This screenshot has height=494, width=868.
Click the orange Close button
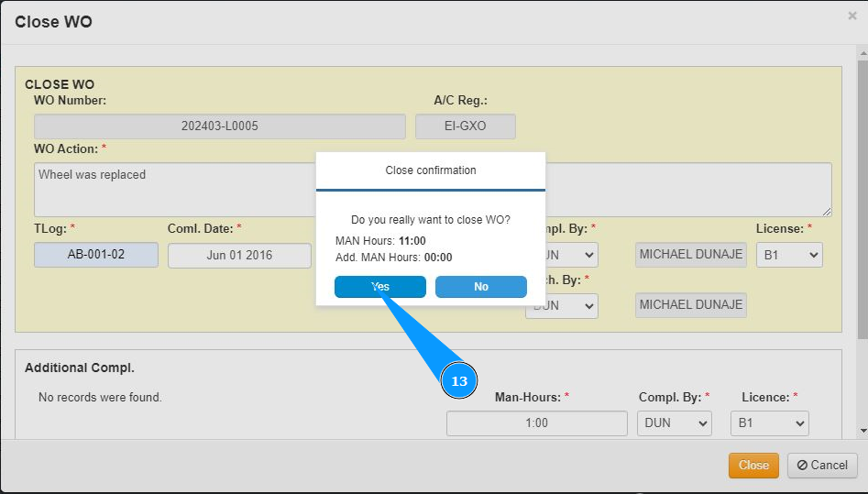753,466
